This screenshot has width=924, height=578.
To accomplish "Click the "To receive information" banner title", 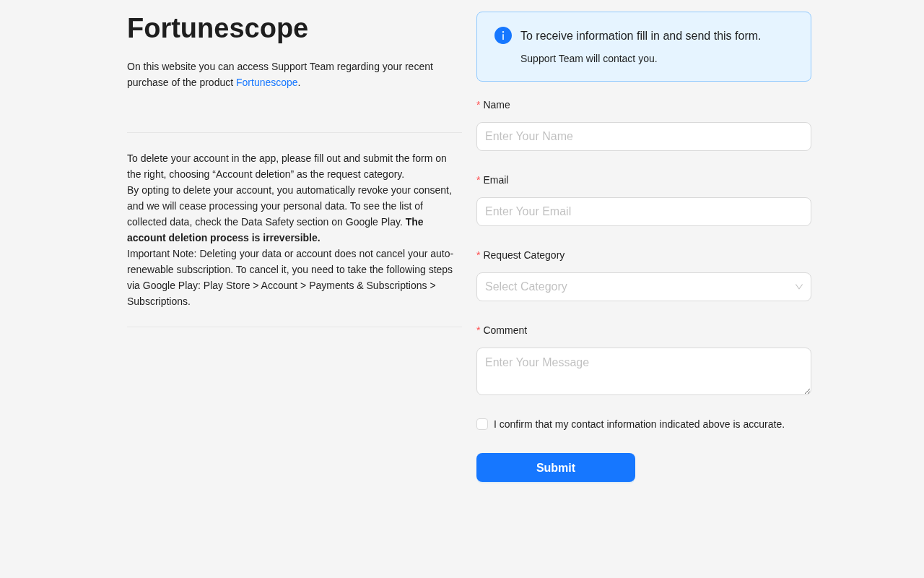I will (640, 36).
